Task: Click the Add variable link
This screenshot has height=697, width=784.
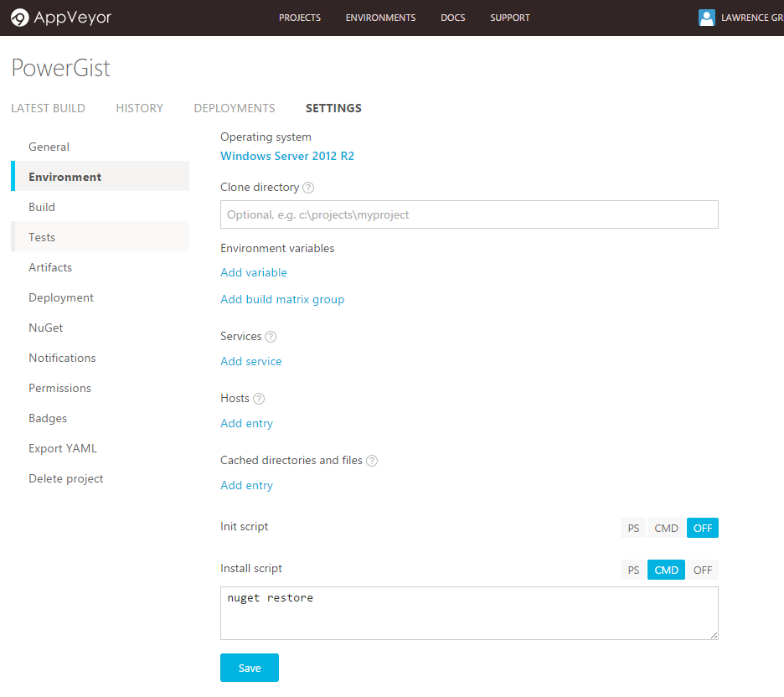Action: pos(254,272)
